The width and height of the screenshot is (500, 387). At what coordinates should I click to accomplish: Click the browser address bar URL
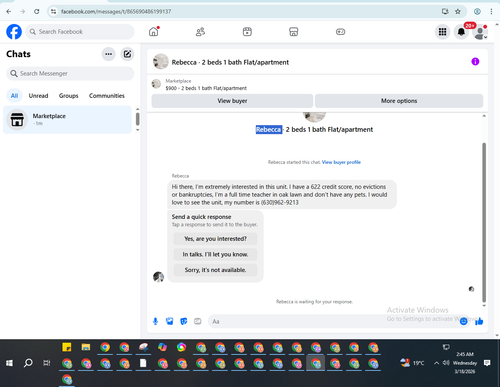pyautogui.click(x=116, y=11)
